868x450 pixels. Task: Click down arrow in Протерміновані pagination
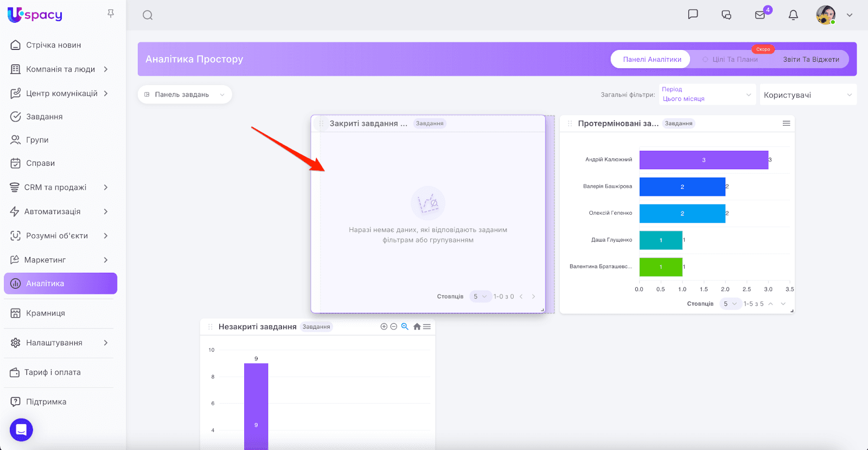pyautogui.click(x=783, y=304)
